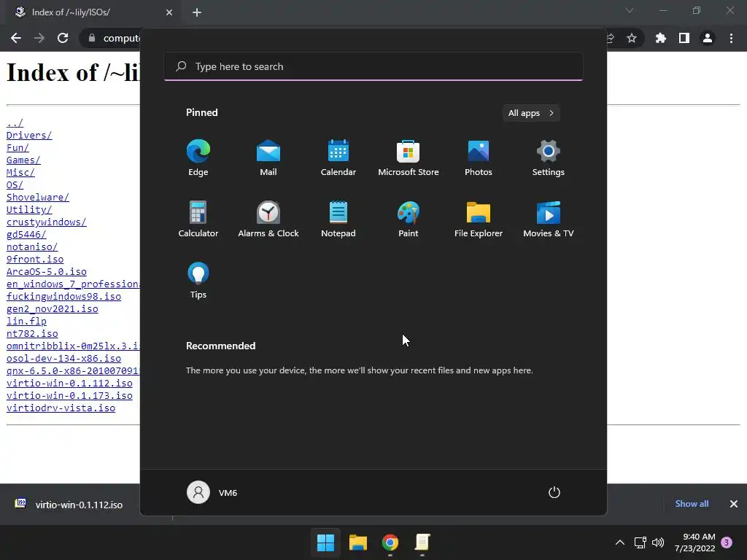Open the Fun/ directory link

coord(18,147)
